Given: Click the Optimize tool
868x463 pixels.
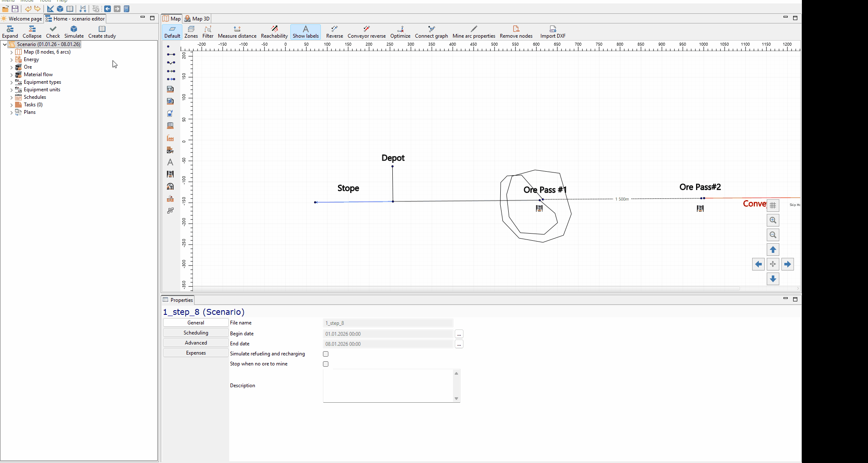Looking at the screenshot, I should [x=400, y=32].
